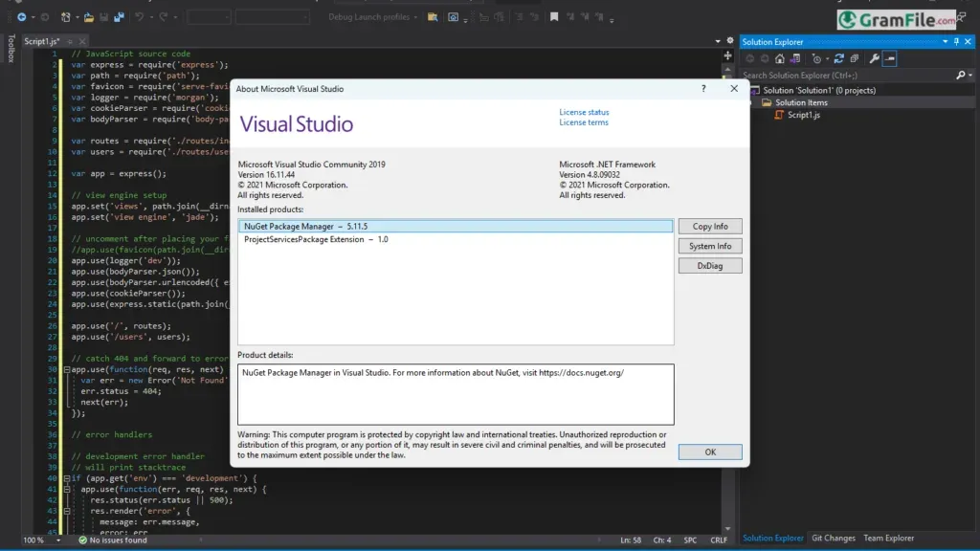
Task: Click the Pending Changes Filter clock icon
Action: click(x=816, y=58)
